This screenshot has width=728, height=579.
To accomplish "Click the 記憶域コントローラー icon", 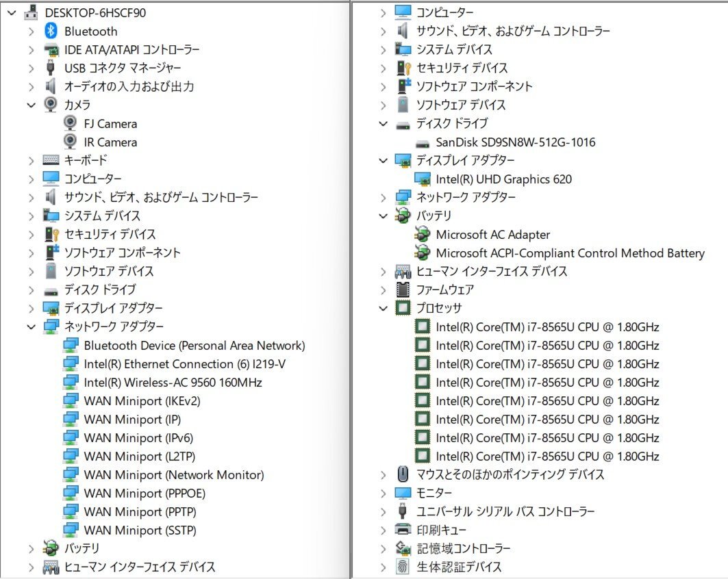I will (403, 548).
